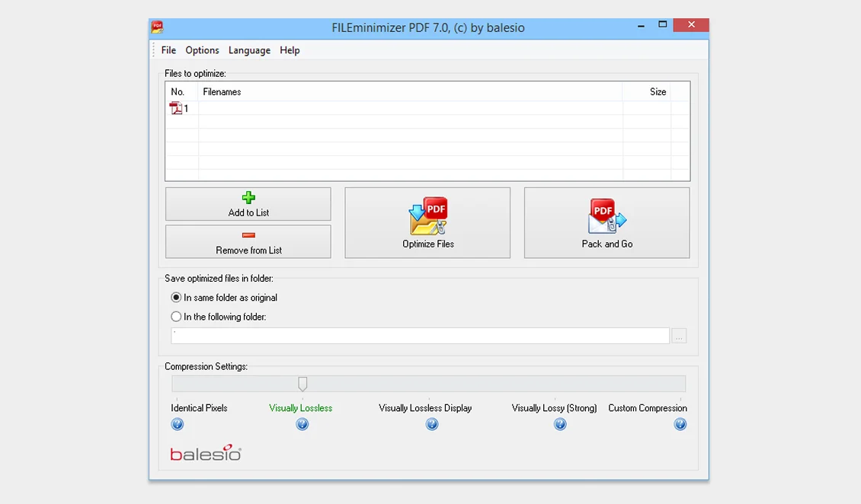
Task: Click the PDF file icon in row 1
Action: [x=176, y=108]
